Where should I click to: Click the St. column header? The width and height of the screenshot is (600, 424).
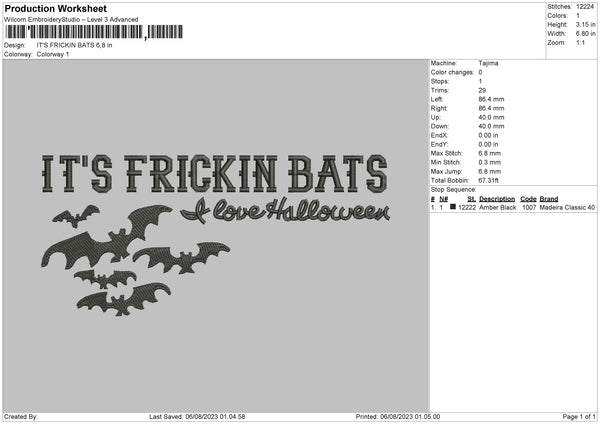[471, 199]
